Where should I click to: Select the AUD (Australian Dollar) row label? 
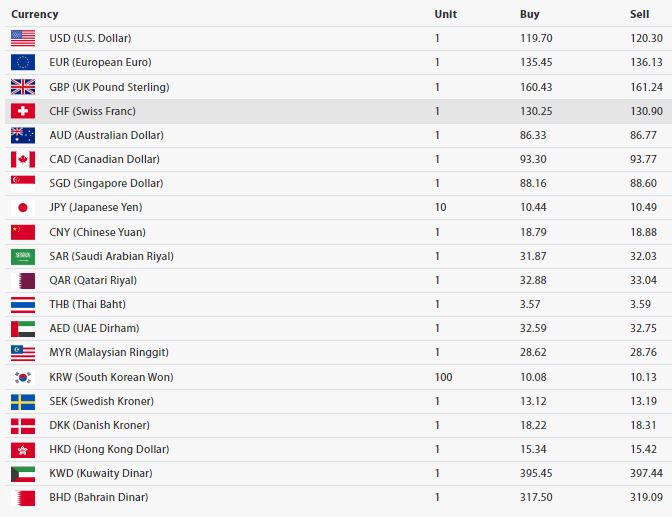tap(106, 135)
